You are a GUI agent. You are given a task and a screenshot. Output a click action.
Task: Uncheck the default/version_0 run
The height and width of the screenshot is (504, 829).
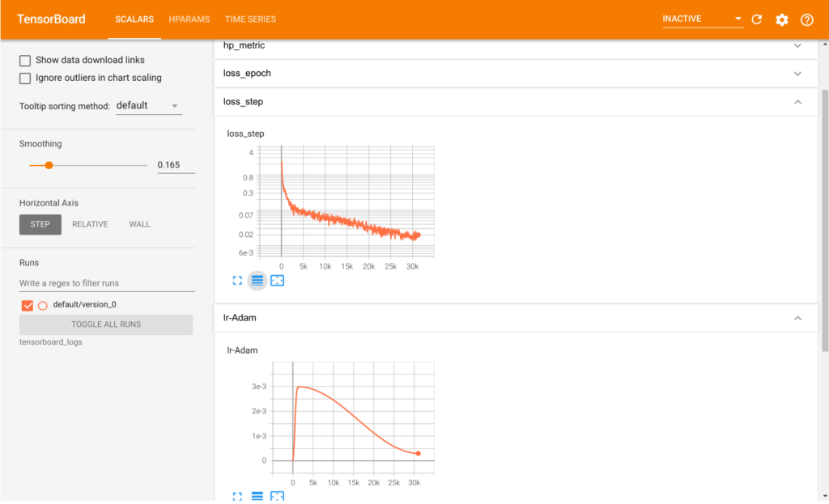click(x=27, y=306)
